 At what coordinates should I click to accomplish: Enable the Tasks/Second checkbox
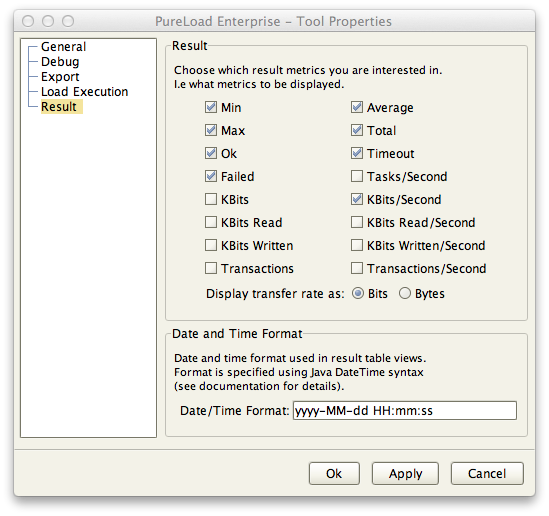pyautogui.click(x=357, y=176)
